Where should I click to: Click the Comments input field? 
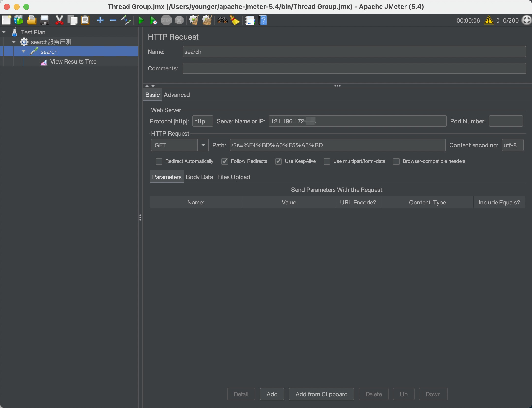354,68
